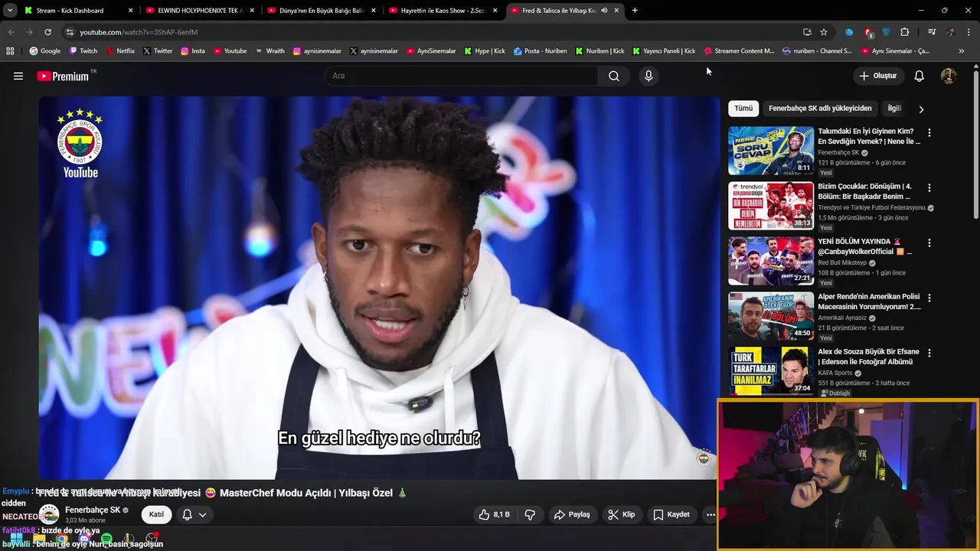Click the Oluştur create button
This screenshot has height=551, width=980.
[x=877, y=76]
